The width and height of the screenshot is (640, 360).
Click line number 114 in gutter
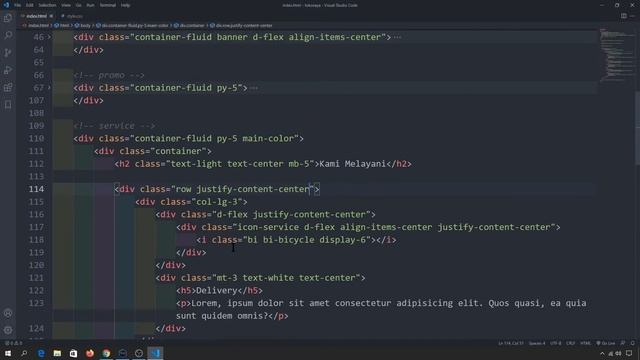[36, 189]
